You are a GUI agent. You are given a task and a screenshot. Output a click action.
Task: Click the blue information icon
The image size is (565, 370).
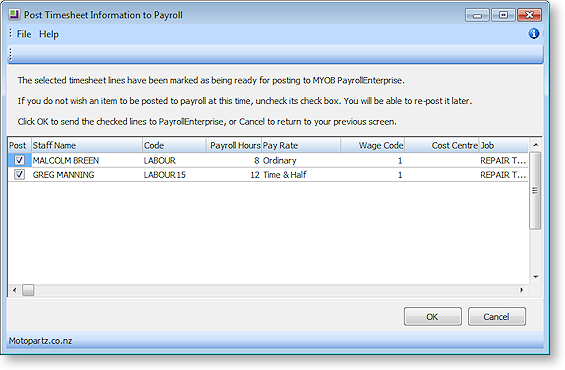(534, 34)
